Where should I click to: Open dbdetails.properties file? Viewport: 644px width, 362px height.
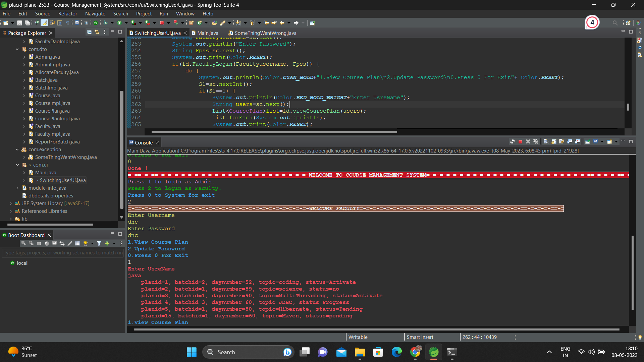(x=51, y=195)
